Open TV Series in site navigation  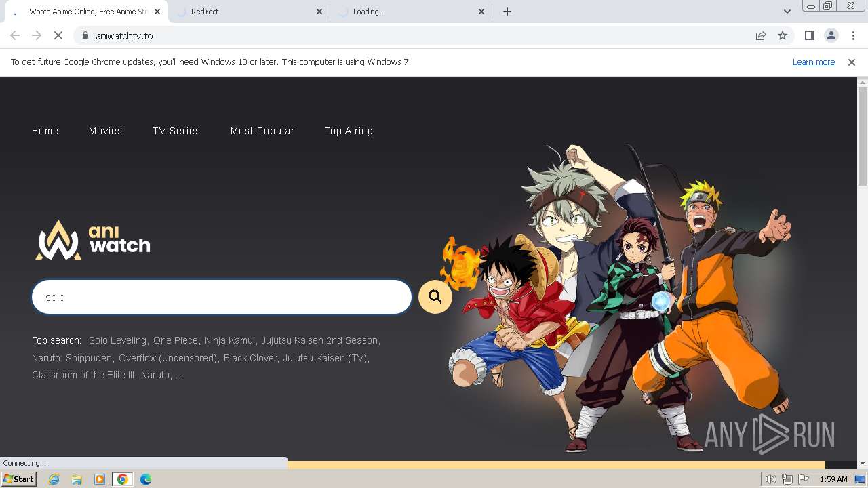tap(176, 131)
